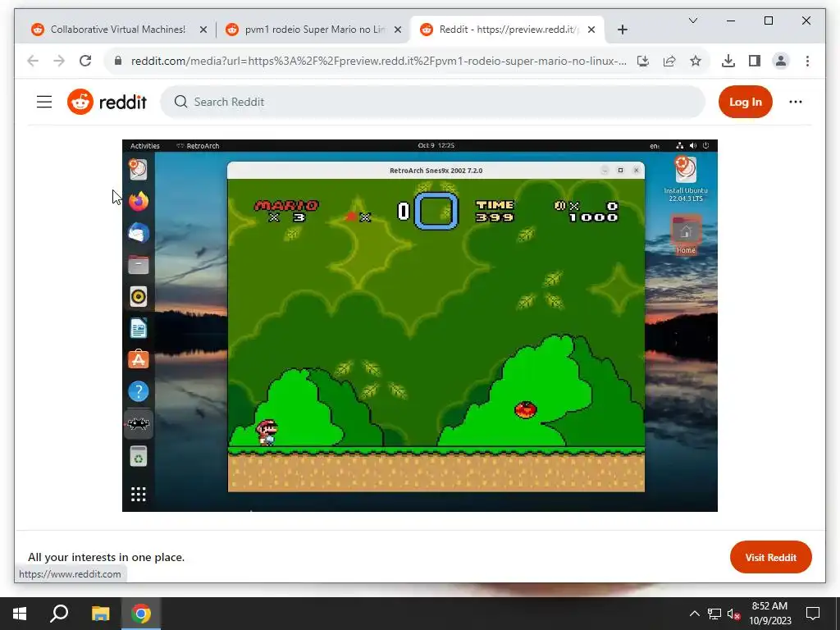Click the muted volume tray icon

coord(733,614)
